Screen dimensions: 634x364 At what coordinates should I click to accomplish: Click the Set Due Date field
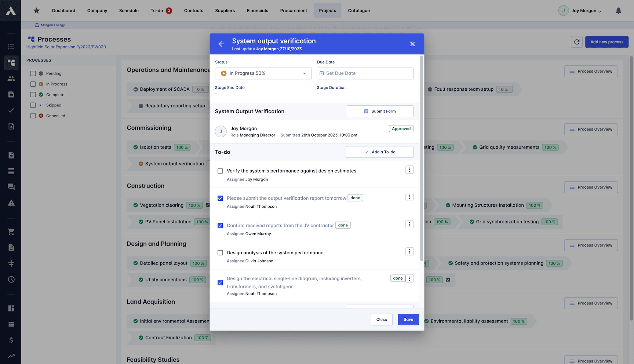point(365,73)
